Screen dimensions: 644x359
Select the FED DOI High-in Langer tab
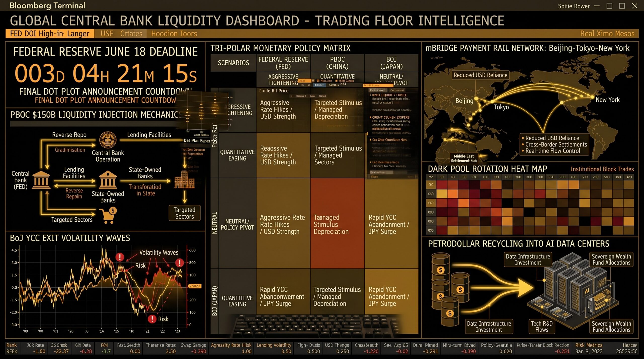tap(50, 34)
